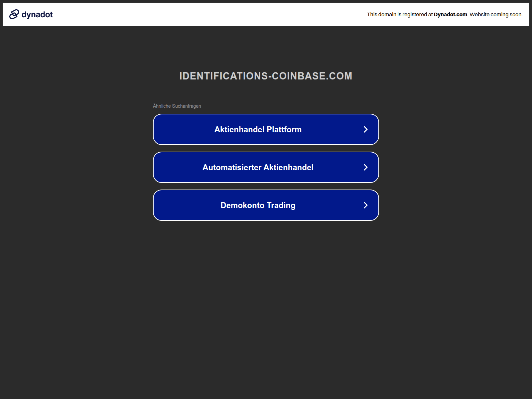Click the chevron arrow beside Automatisierter Aktienhandel
532x399 pixels.
point(365,167)
